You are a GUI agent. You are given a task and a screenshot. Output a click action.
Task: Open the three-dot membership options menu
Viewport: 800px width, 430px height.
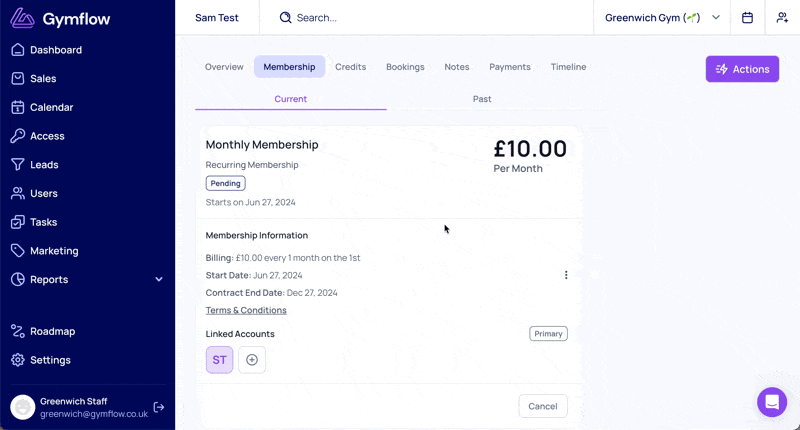coord(566,275)
